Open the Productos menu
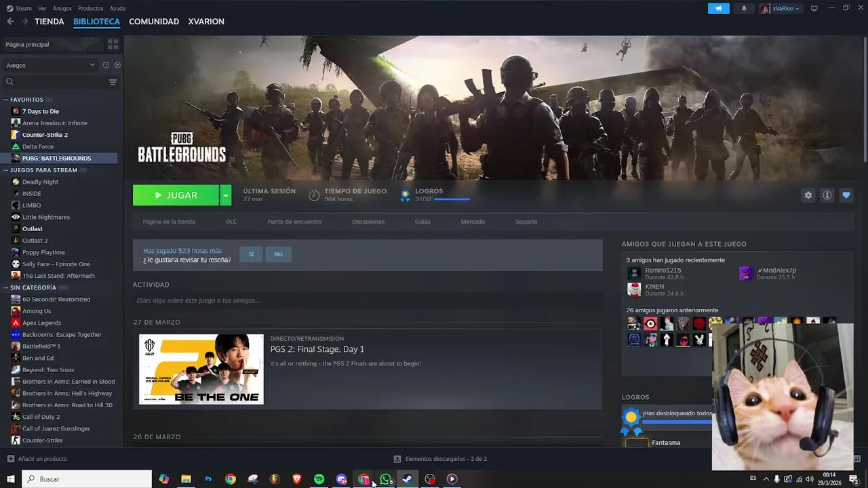This screenshot has height=488, width=868. click(91, 8)
